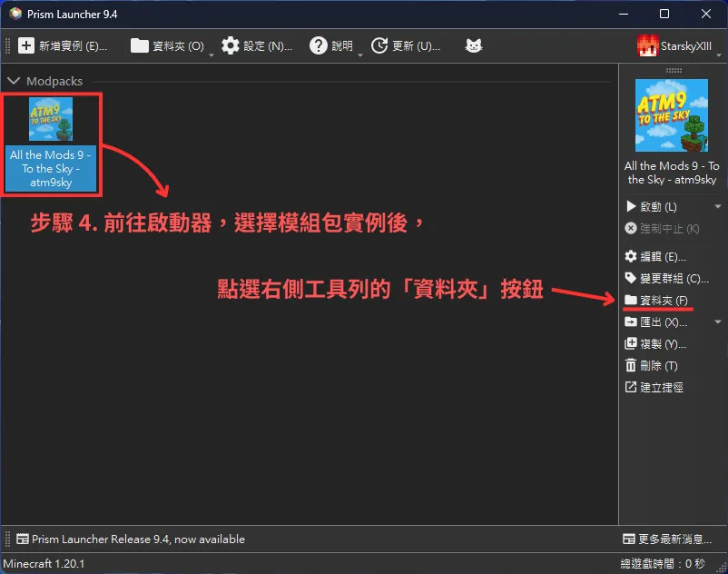The height and width of the screenshot is (574, 728).
Task: Click the 編輯 edit gear icon
Action: 632,257
